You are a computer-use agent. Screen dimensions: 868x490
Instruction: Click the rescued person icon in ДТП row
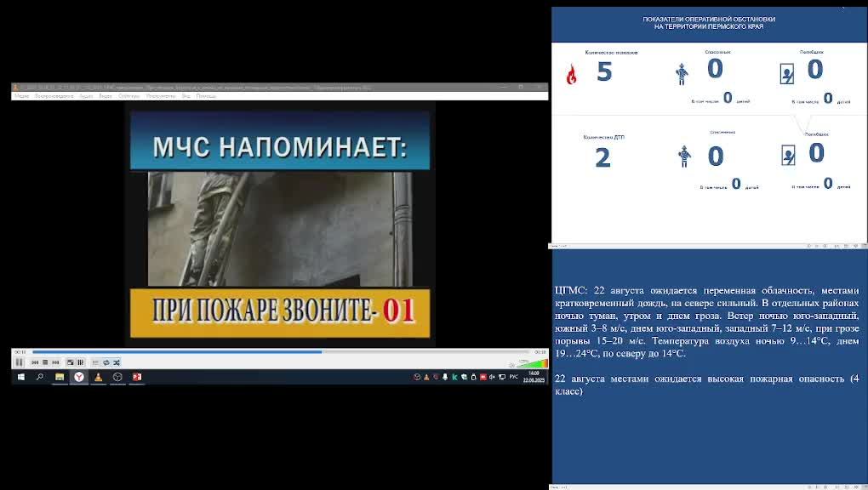684,157
